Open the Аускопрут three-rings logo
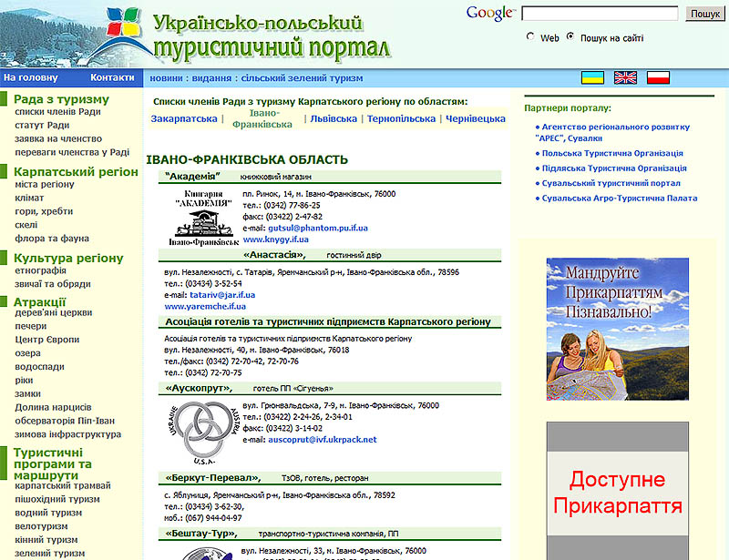This screenshot has width=729, height=560. pos(203,433)
